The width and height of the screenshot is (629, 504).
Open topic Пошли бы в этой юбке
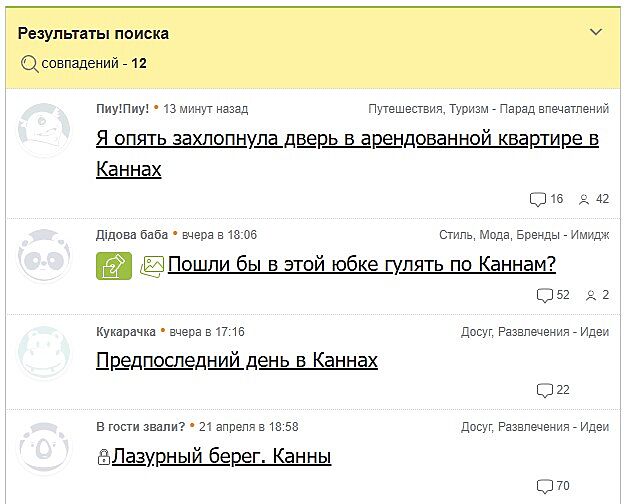[x=361, y=265]
